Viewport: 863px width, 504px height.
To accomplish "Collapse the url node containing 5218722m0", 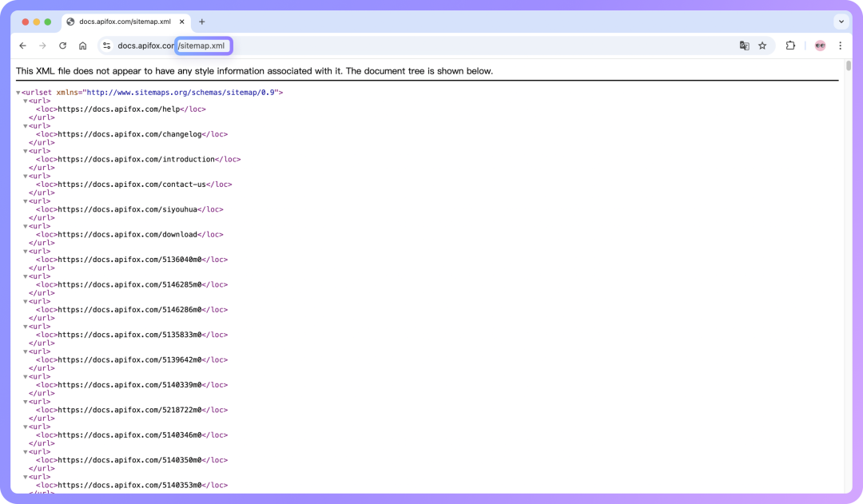I will (26, 402).
